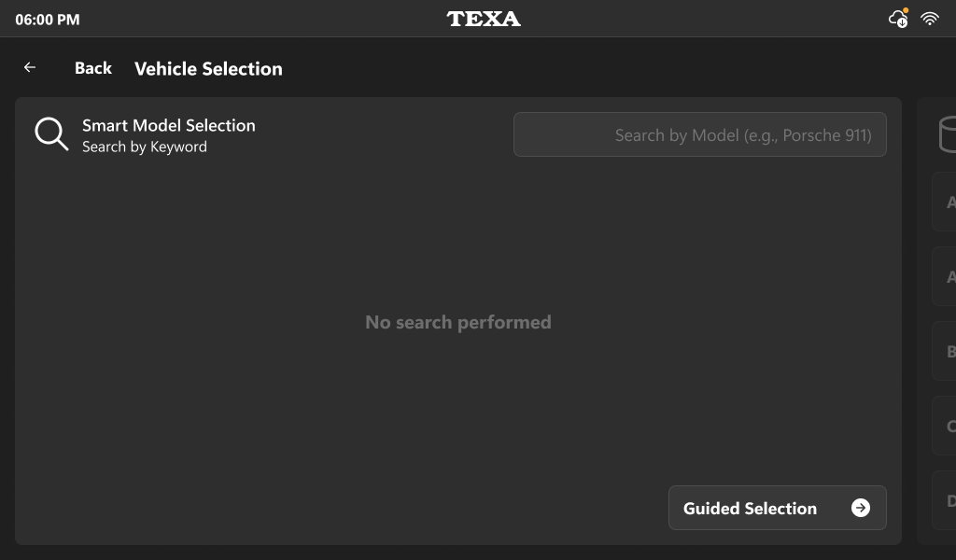Select the magnifier icon next to Smart Model Selection
This screenshot has height=560, width=956.
click(51, 134)
